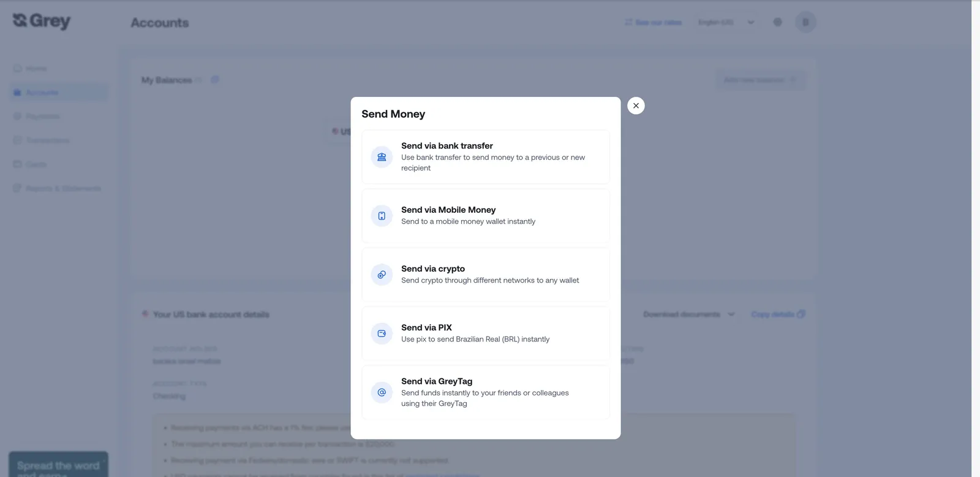The height and width of the screenshot is (477, 980).
Task: Pick Send via crypto option
Action: click(x=486, y=275)
